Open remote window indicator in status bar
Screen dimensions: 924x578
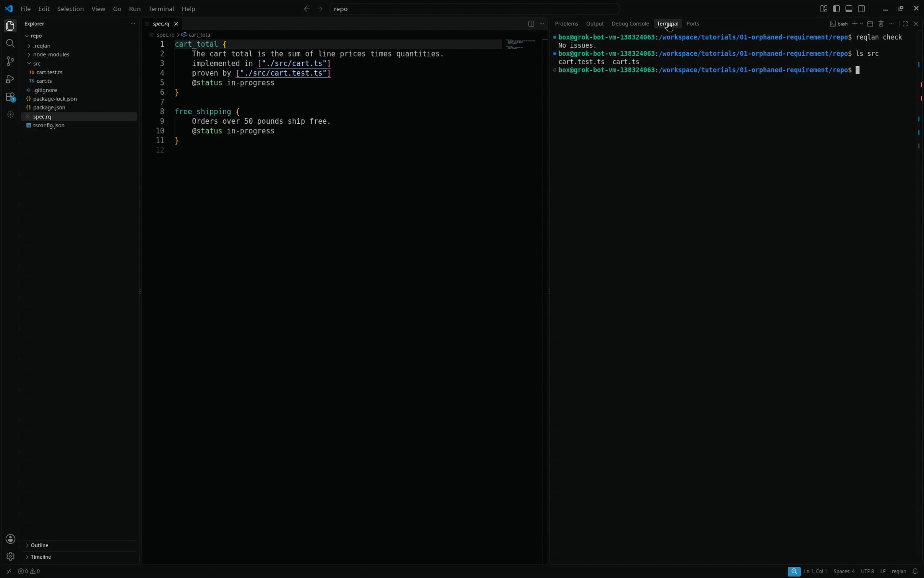tap(8, 571)
